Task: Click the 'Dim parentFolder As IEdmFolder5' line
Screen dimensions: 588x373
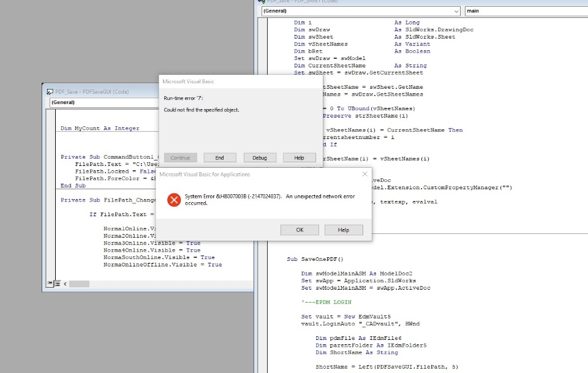Action: (371, 345)
